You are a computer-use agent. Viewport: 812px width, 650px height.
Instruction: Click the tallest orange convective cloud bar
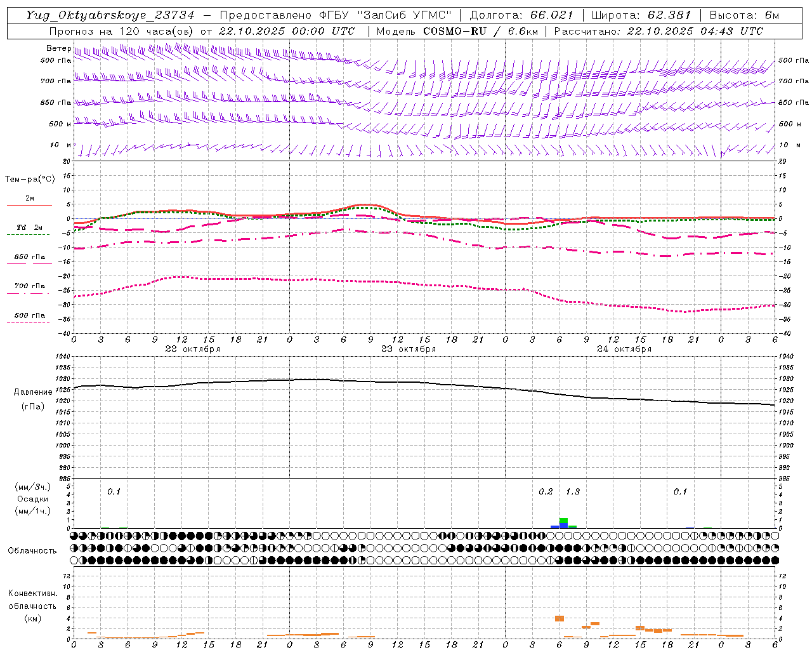pos(560,618)
